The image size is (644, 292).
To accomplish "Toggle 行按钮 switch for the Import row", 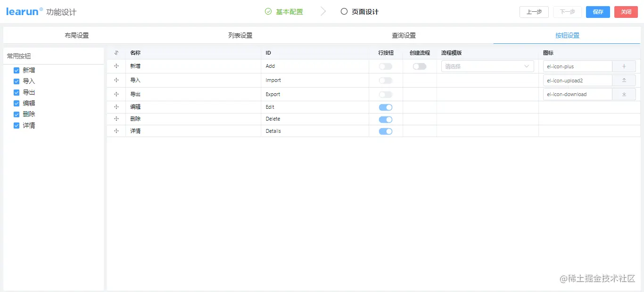I will pos(386,81).
